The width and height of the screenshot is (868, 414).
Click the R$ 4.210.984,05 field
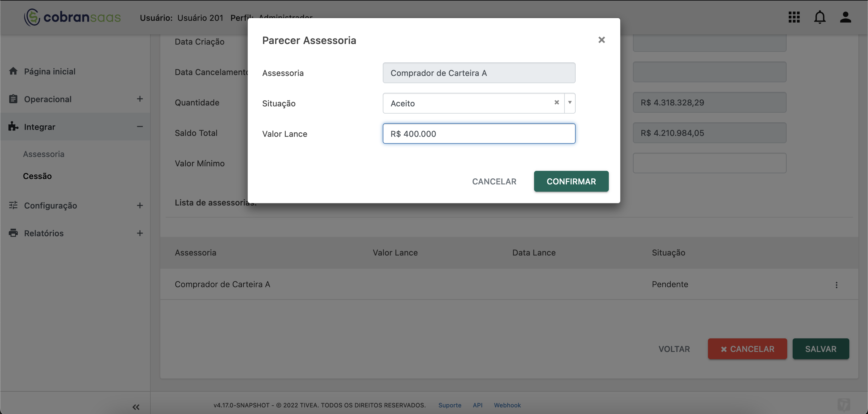[709, 132]
